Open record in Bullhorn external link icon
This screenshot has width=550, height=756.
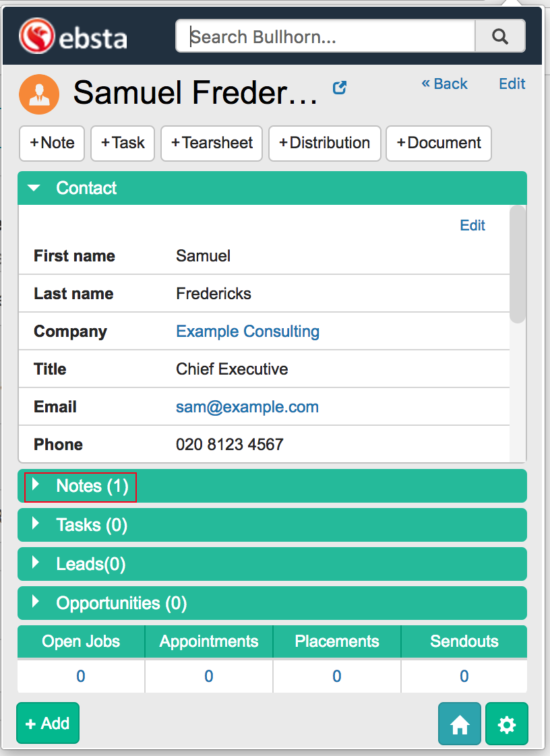click(x=340, y=88)
